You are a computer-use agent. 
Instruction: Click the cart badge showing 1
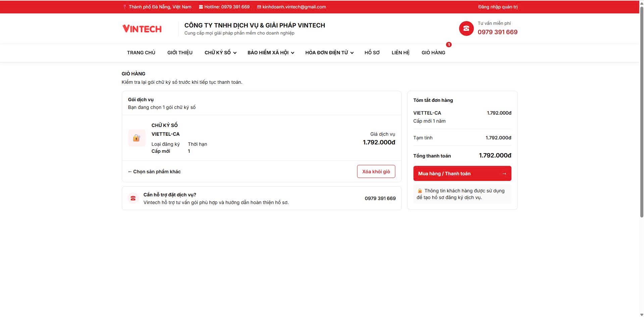[x=449, y=45]
